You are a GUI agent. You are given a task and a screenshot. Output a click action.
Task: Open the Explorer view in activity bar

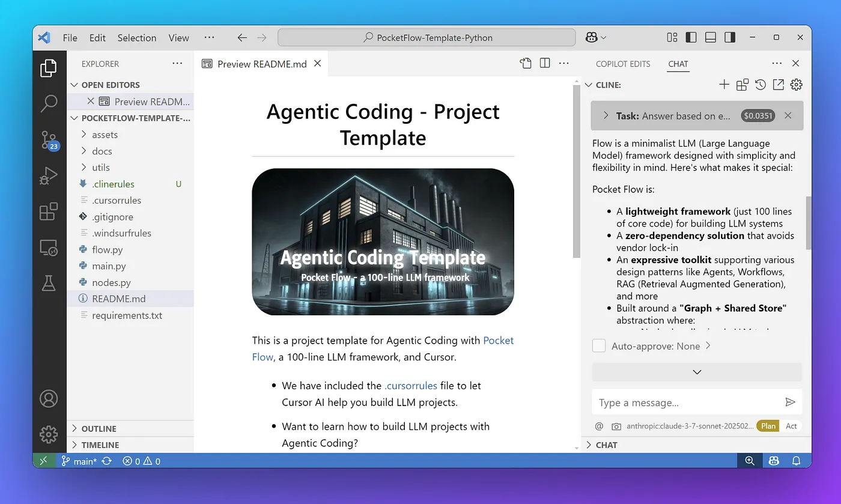(x=49, y=68)
